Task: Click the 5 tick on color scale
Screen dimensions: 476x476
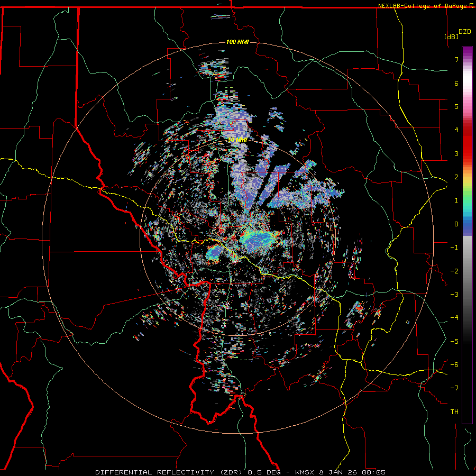Action: [456, 106]
